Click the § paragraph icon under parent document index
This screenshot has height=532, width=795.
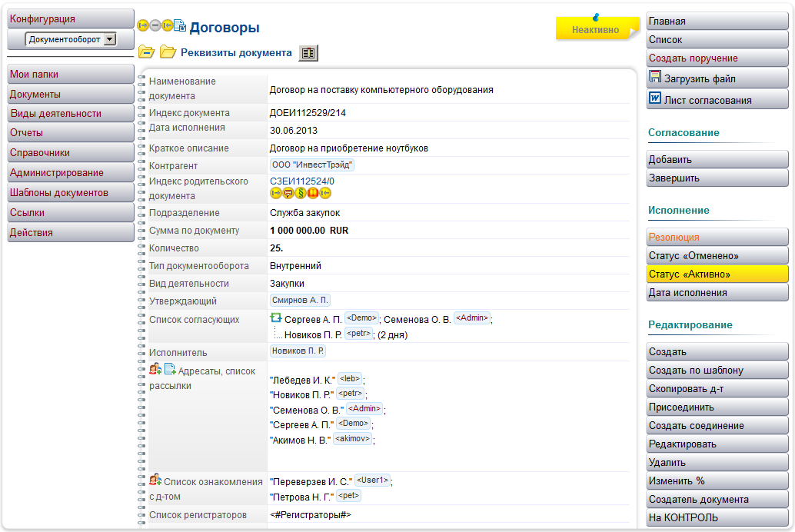(301, 193)
